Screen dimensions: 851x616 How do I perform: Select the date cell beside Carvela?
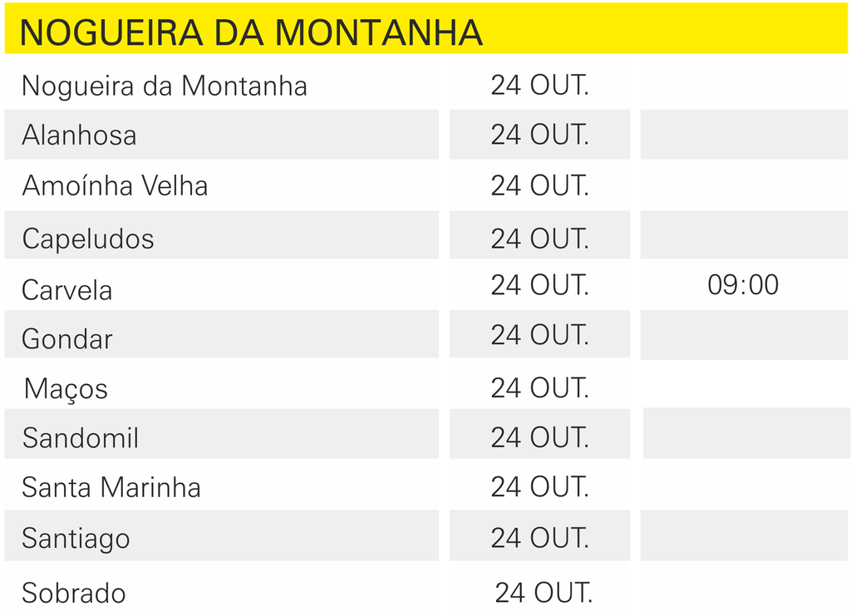click(x=539, y=285)
